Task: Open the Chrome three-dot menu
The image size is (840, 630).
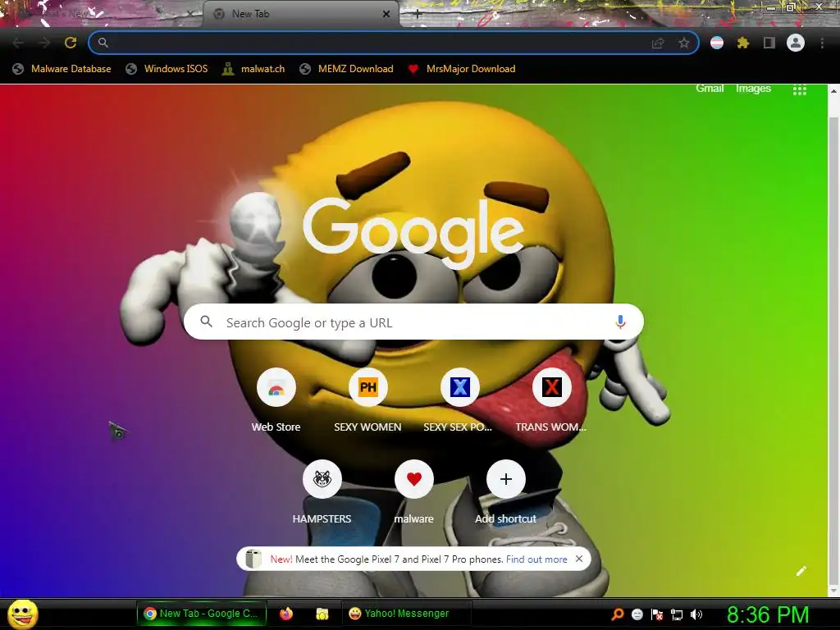Action: click(822, 43)
